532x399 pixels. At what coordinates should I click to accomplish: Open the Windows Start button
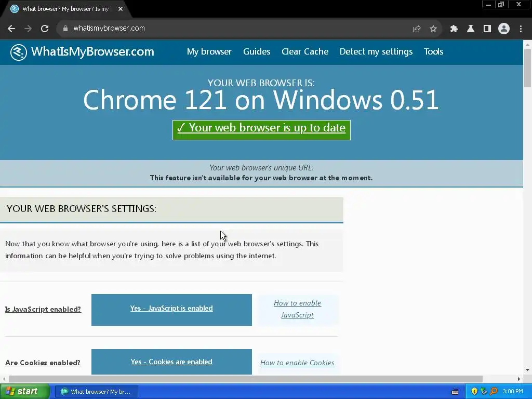[x=25, y=392]
